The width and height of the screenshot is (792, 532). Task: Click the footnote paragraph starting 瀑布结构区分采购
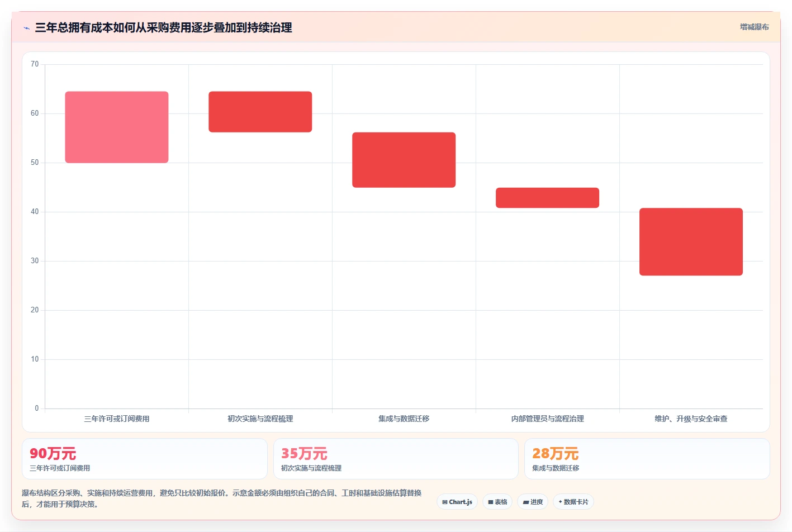tap(222, 498)
